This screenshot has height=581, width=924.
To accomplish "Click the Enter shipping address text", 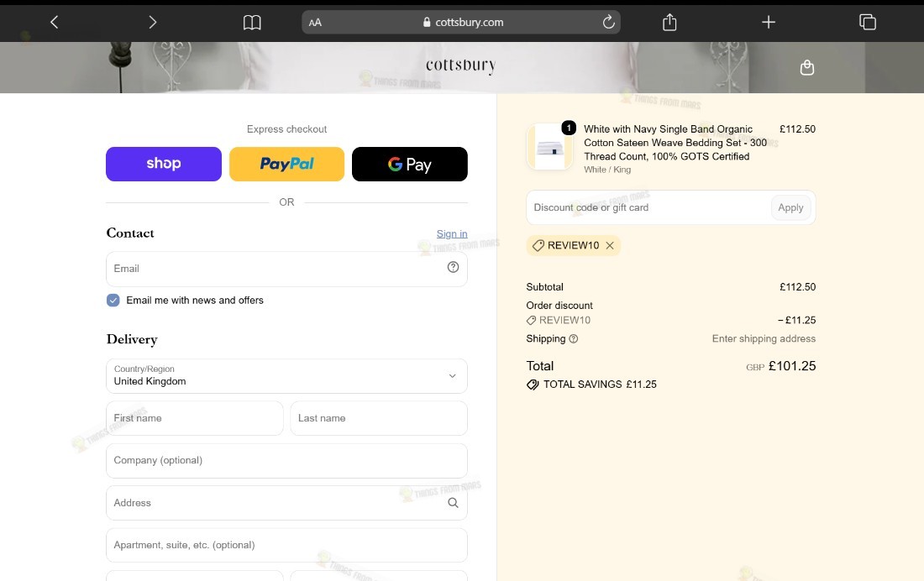I will point(764,339).
